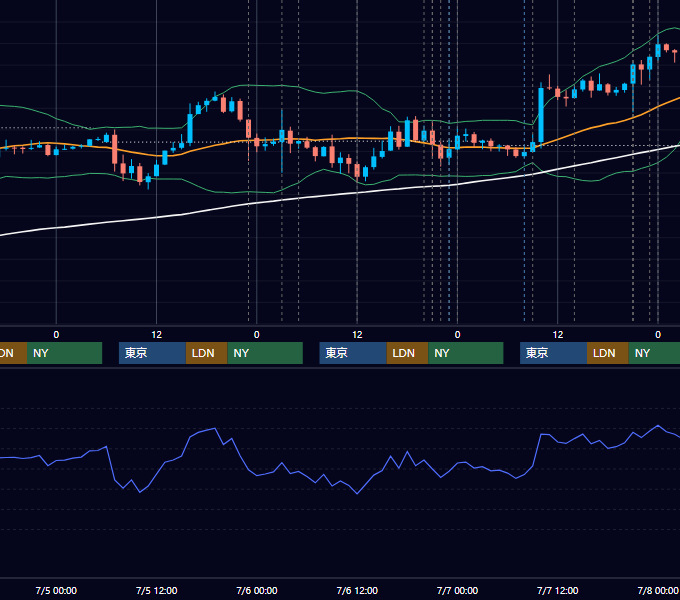680x600 pixels.
Task: Click the first 東京 session label from the left
Action: click(136, 353)
